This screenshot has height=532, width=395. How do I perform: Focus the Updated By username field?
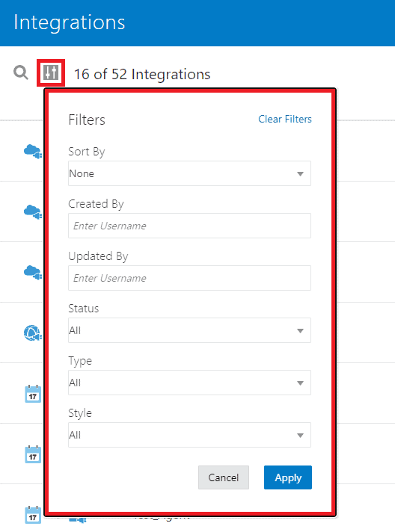pos(189,278)
